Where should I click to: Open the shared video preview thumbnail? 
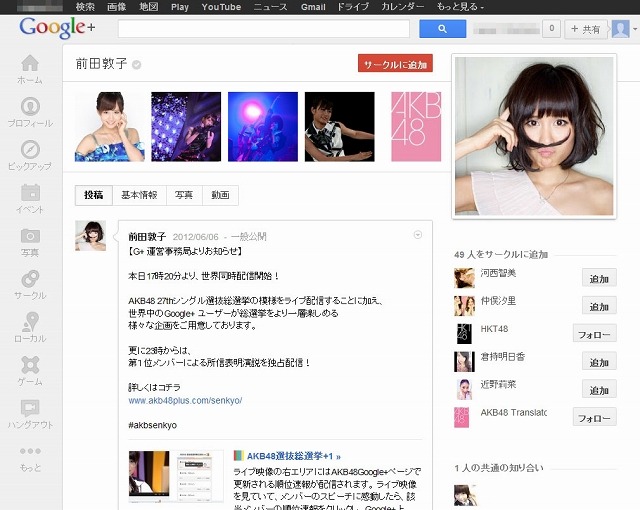pos(176,477)
